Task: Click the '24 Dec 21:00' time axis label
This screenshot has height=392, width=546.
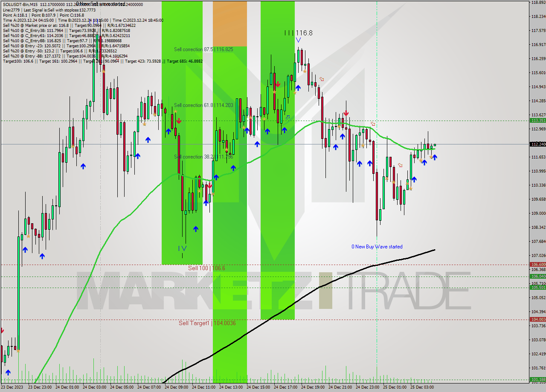Action: click(x=340, y=387)
